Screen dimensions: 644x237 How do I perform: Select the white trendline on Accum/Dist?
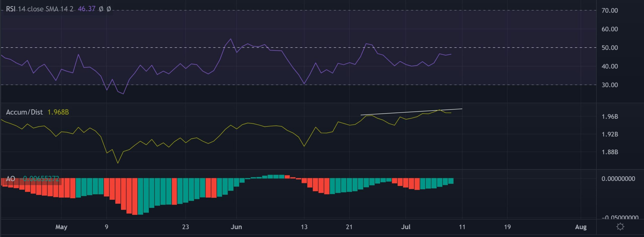click(x=411, y=112)
